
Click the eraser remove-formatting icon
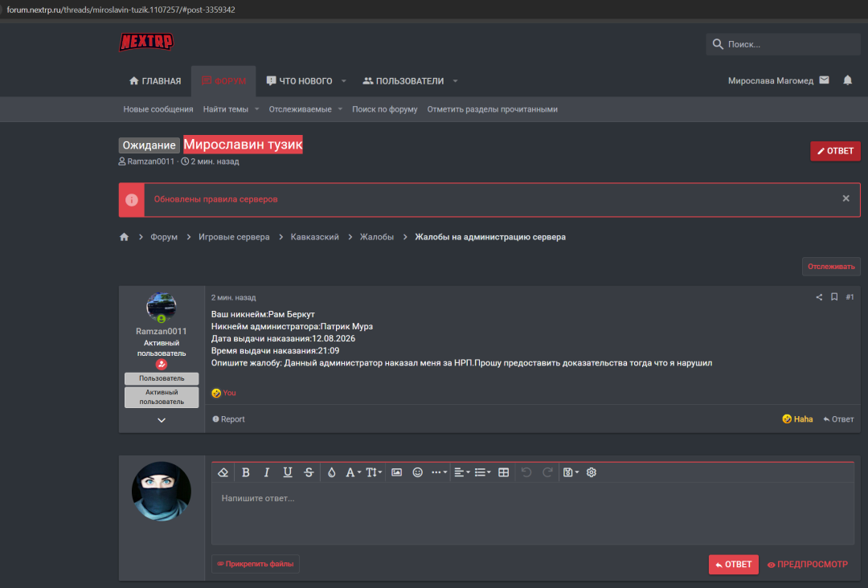click(x=223, y=472)
